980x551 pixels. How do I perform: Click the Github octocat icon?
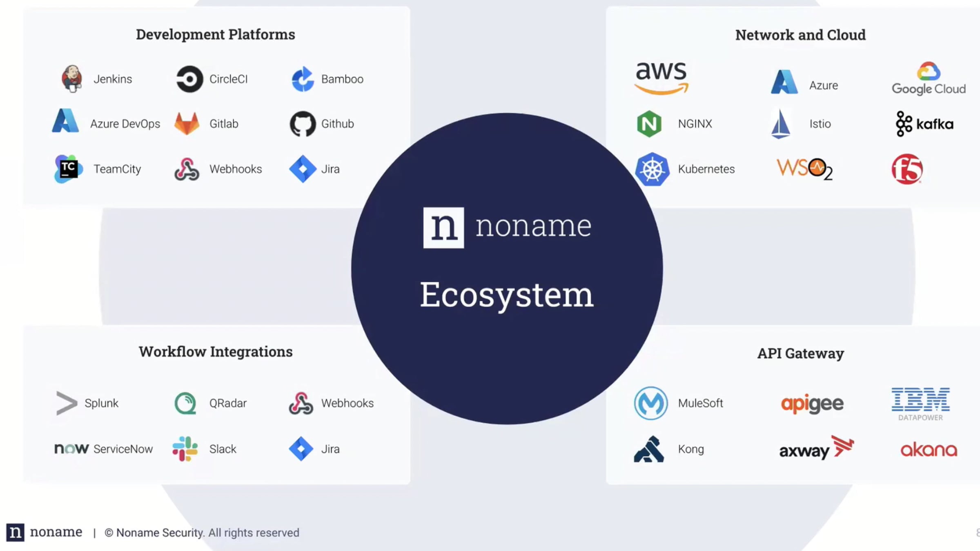coord(303,124)
